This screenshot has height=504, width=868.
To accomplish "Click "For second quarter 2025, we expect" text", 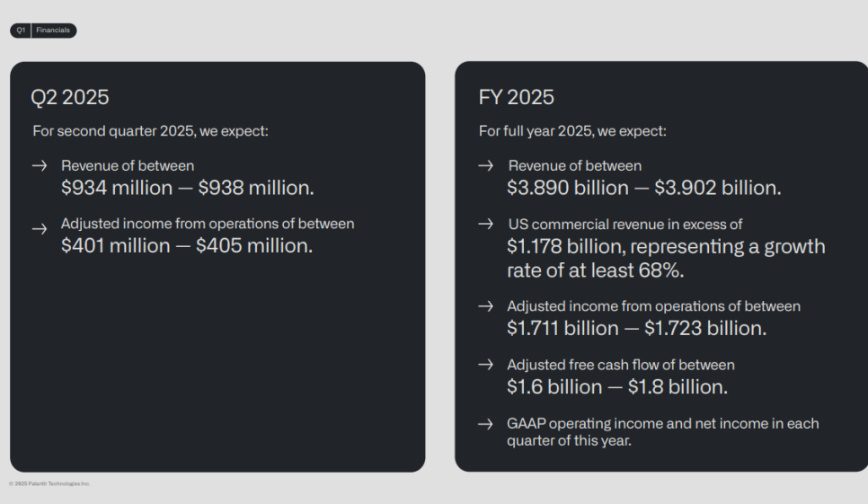I will pyautogui.click(x=151, y=131).
